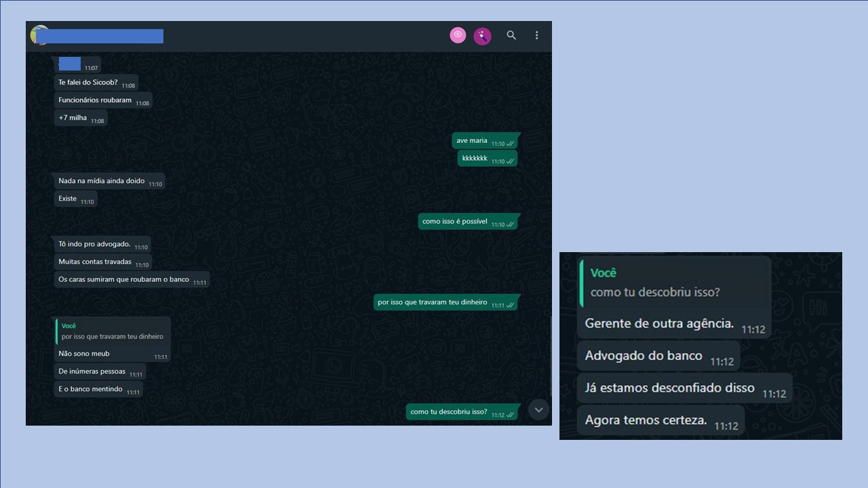
Task: Open the three-dot chat menu
Action: tap(536, 35)
